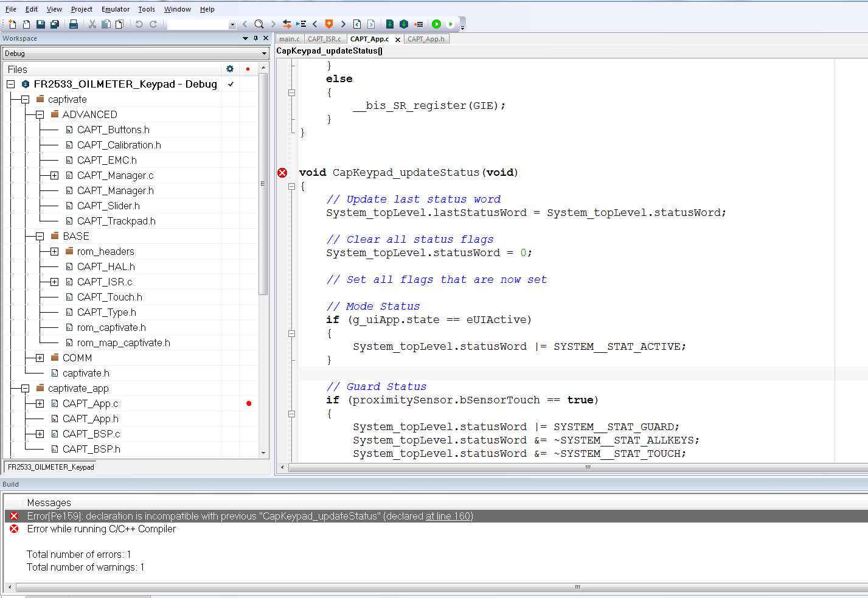868x598 pixels.
Task: Select CAPT_Calibration.h in file tree
Action: pyautogui.click(x=119, y=145)
